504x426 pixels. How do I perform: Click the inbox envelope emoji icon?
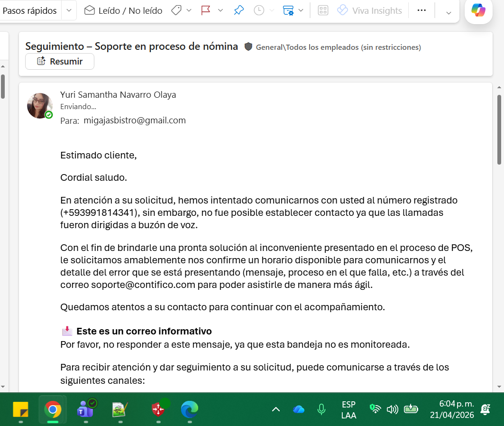[x=67, y=331]
